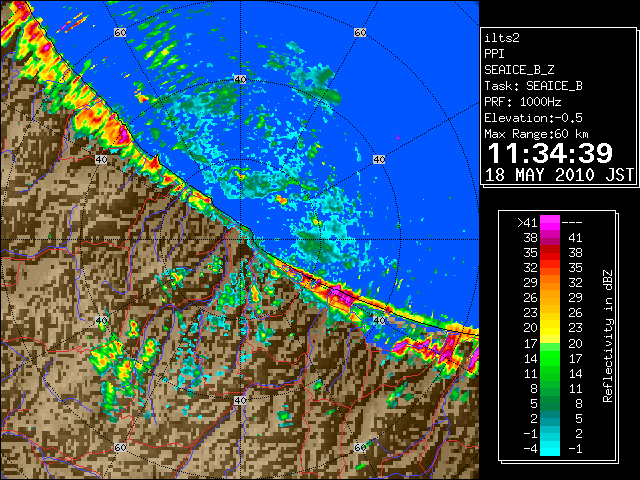Pick the dark green swatch beside left '5'
The width and height of the screenshot is (640, 480).
pos(550,403)
